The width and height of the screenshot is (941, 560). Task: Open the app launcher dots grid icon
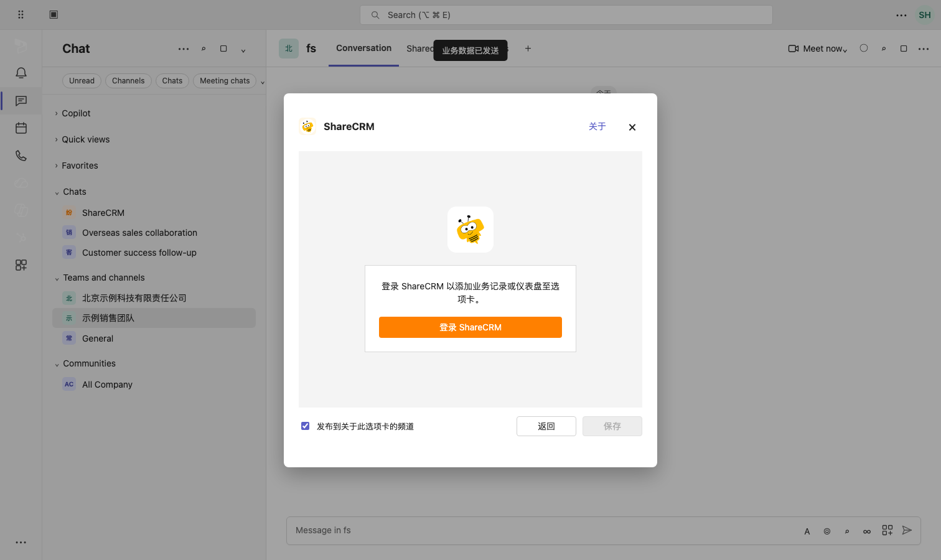pos(21,14)
